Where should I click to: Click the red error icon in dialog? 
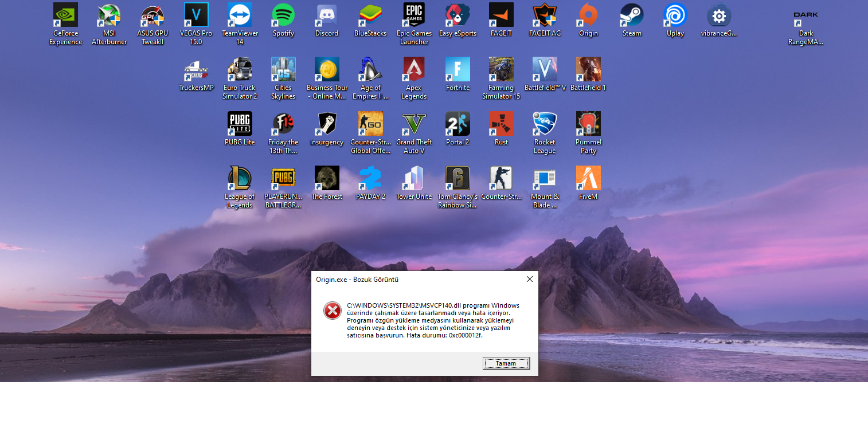pyautogui.click(x=332, y=311)
